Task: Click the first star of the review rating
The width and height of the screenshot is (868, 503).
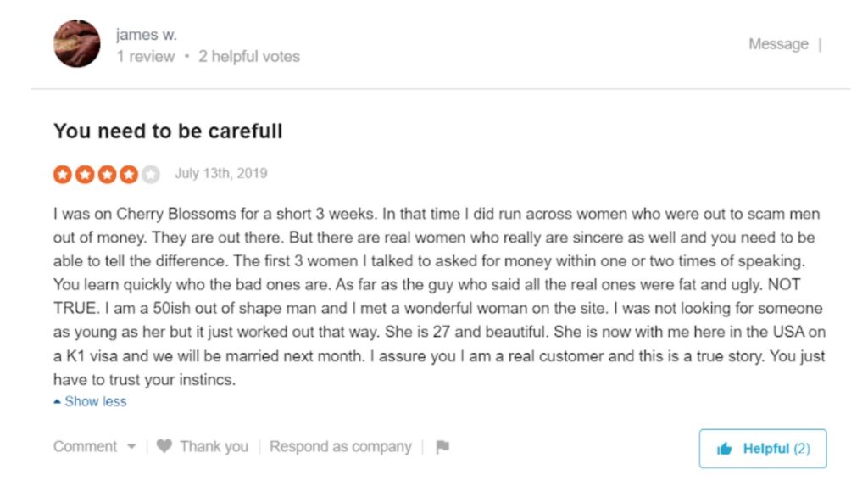Action: [x=61, y=173]
